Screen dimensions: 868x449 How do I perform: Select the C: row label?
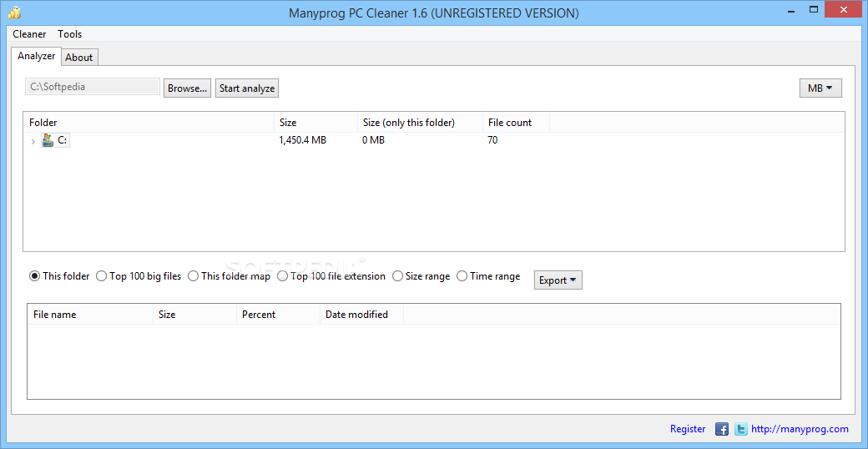(x=63, y=140)
